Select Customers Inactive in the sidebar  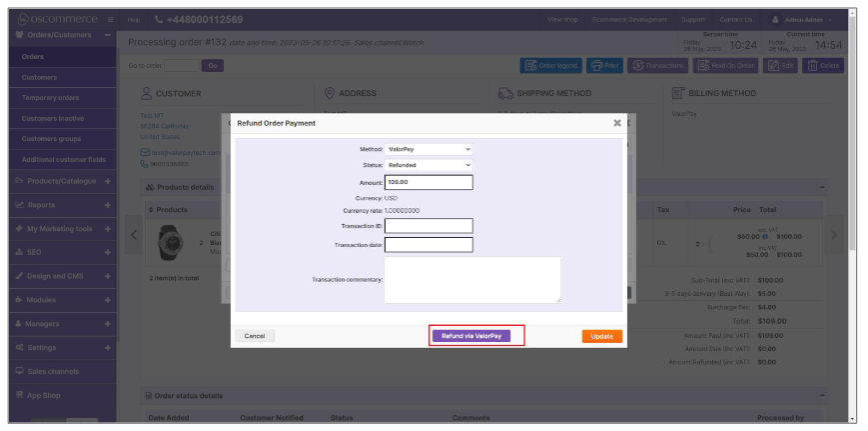click(x=63, y=119)
